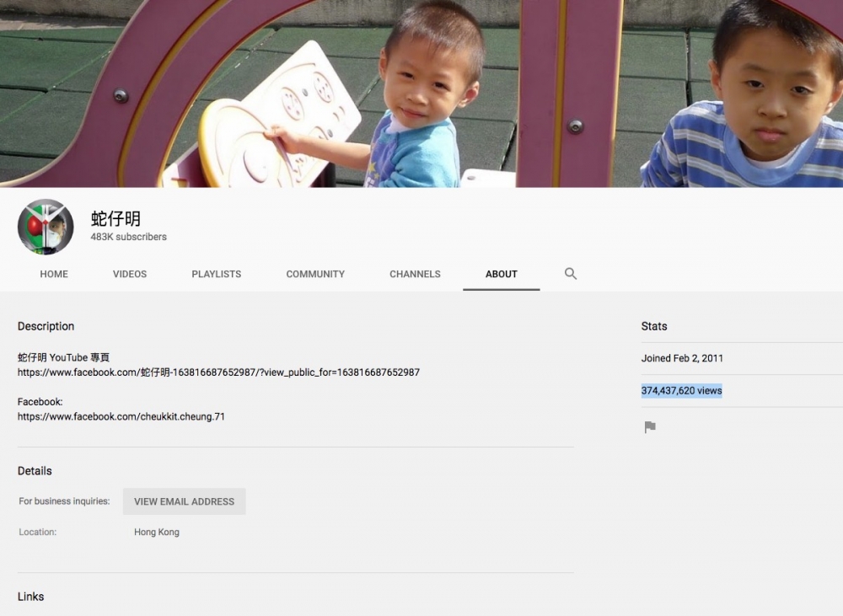Open the channel search magnifier icon
843x616 pixels.
pos(571,274)
